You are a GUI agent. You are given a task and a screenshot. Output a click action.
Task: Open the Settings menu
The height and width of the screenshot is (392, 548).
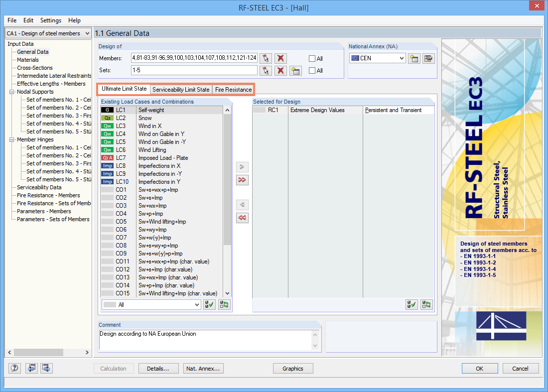point(51,20)
